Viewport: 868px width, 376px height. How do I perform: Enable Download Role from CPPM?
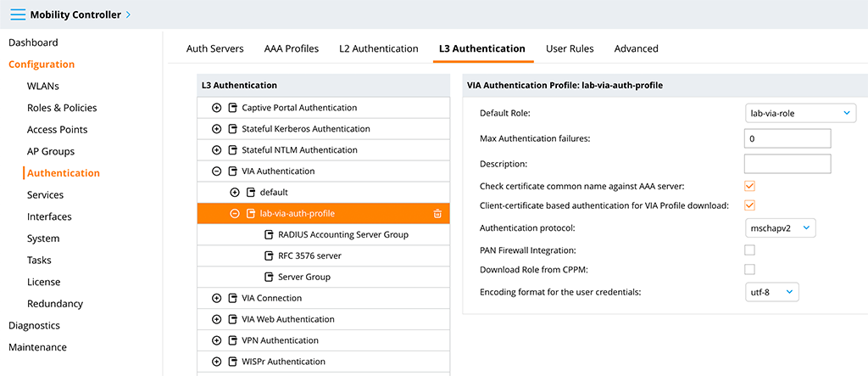[x=749, y=270]
